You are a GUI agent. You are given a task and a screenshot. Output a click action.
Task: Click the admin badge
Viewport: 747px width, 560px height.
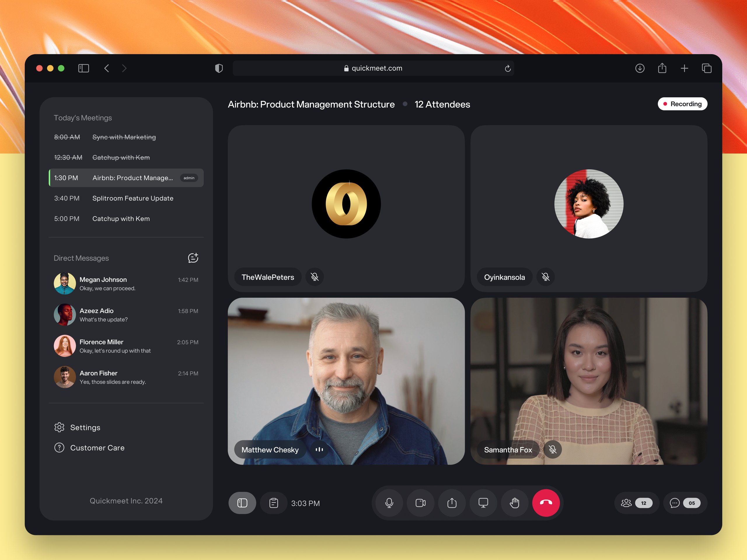click(189, 178)
